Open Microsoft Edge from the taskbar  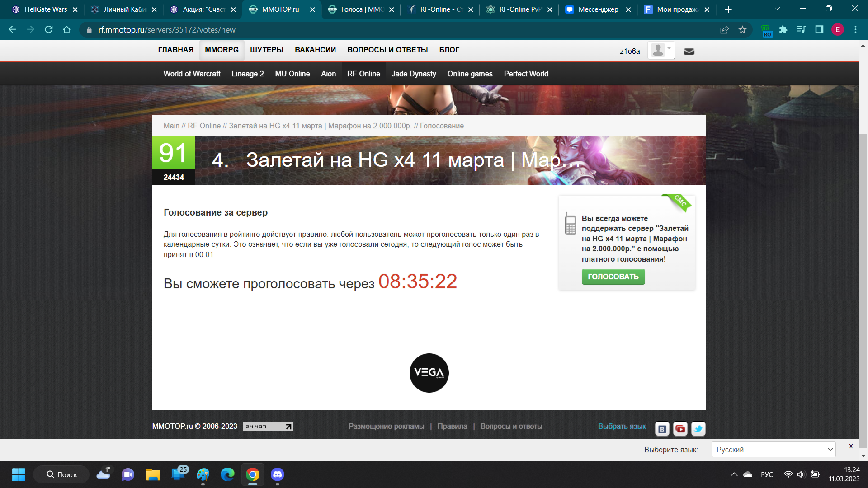click(x=227, y=474)
